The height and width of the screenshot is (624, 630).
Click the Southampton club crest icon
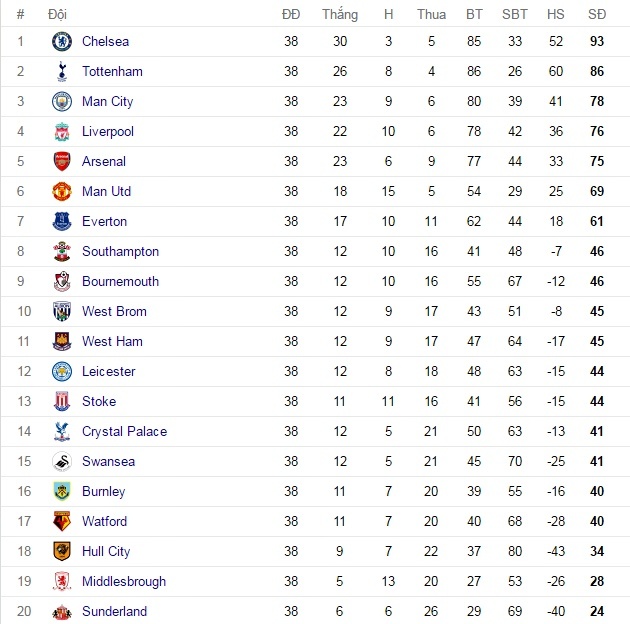pos(62,252)
